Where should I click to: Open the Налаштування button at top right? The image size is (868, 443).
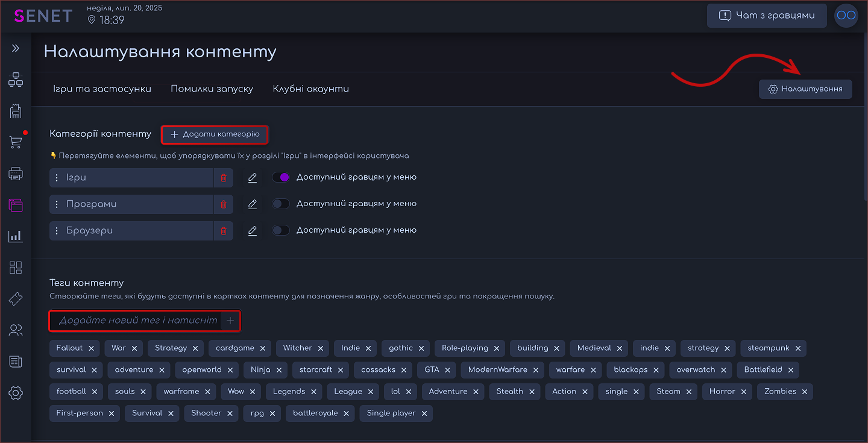point(805,89)
